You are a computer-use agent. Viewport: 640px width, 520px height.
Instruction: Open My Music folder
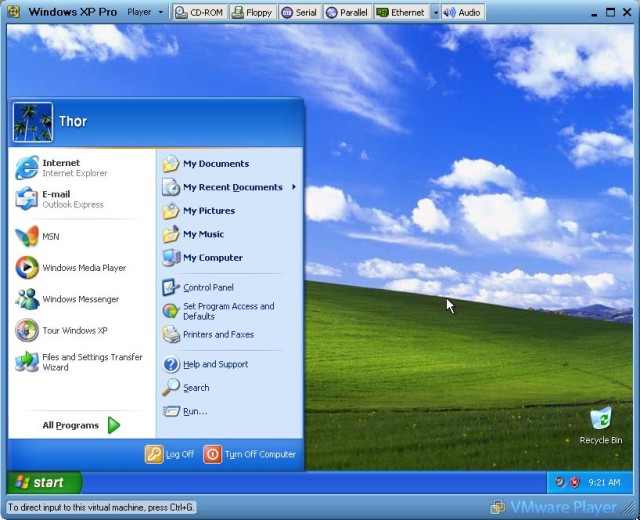[x=193, y=234]
